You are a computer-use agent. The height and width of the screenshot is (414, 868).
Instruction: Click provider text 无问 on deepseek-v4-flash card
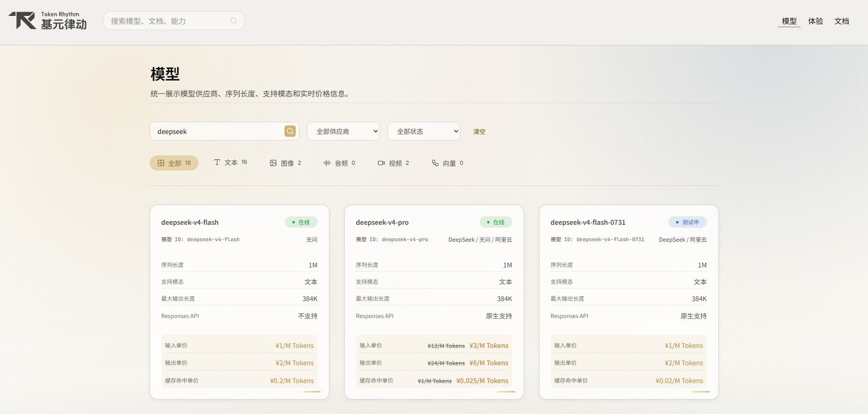tap(312, 240)
